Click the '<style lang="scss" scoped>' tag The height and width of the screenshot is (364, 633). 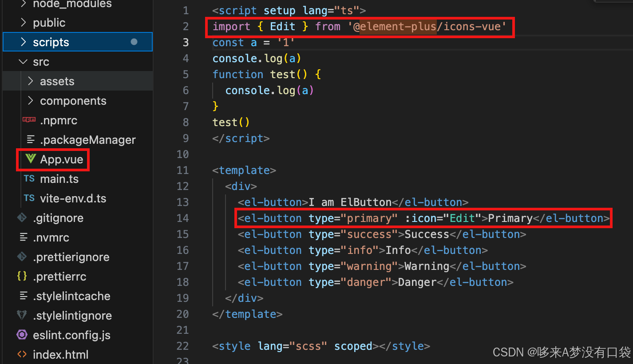pyautogui.click(x=296, y=346)
